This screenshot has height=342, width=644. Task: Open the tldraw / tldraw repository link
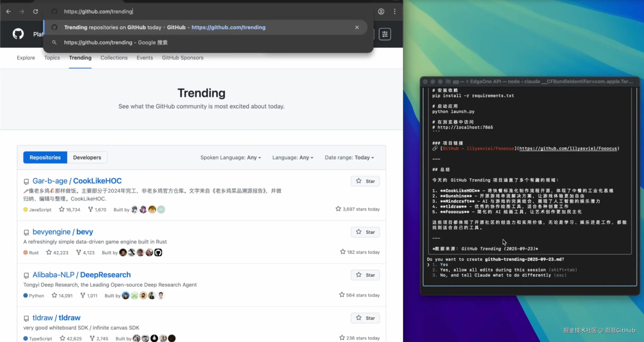(56, 318)
